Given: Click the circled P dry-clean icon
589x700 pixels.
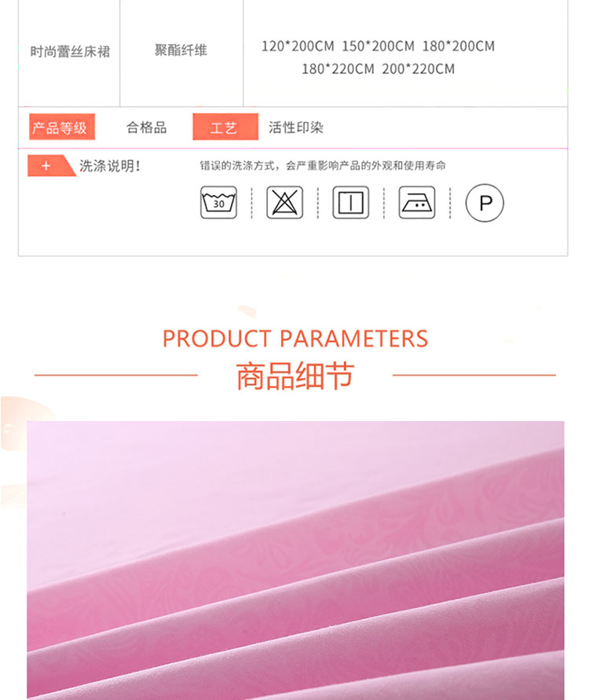Looking at the screenshot, I should (x=485, y=203).
